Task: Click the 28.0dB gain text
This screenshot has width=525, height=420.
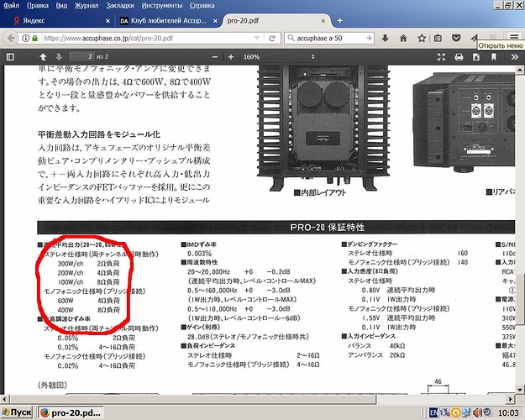Action: tap(248, 337)
